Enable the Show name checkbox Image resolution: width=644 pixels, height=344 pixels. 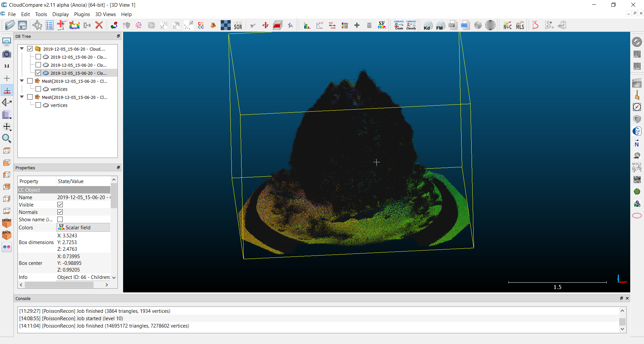[60, 219]
